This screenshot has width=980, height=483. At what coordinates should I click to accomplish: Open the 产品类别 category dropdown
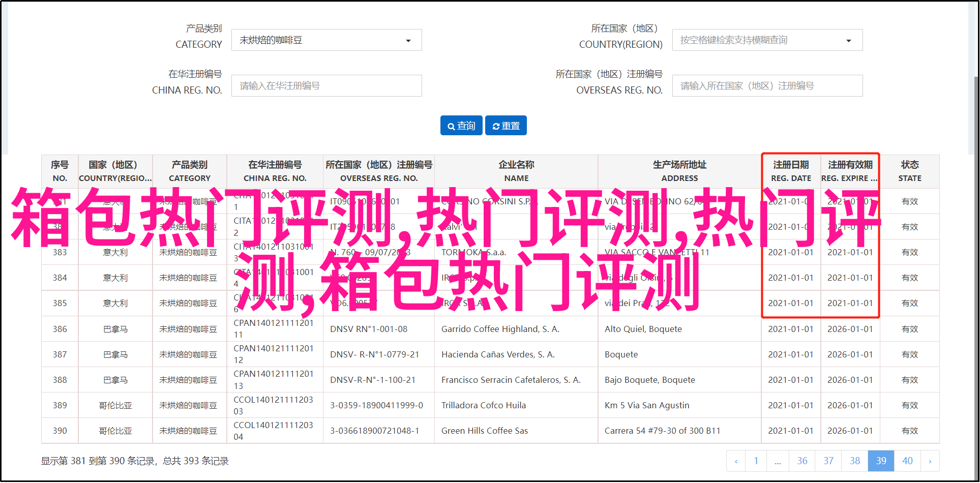326,40
